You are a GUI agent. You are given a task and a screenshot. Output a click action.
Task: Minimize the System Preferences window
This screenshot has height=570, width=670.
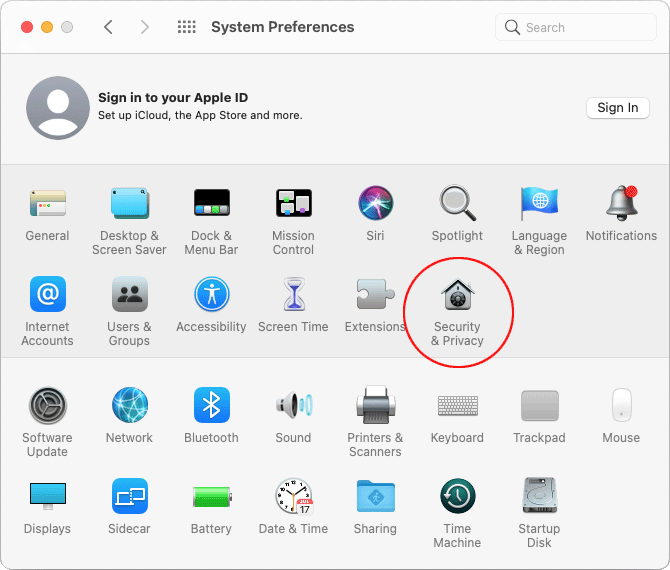tap(47, 27)
